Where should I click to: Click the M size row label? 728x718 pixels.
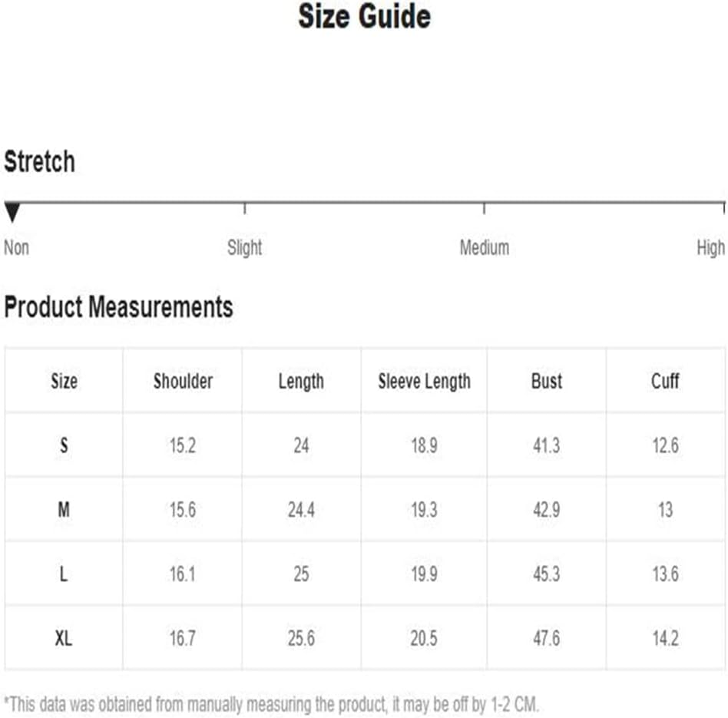pos(64,510)
